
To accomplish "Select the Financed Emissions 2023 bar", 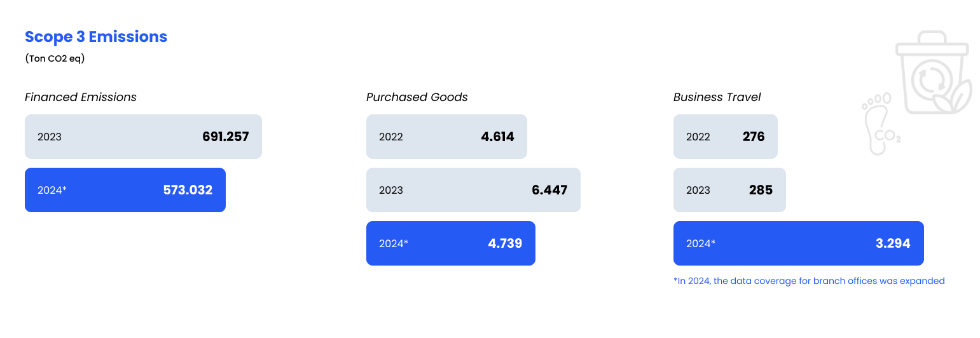I will [x=143, y=137].
